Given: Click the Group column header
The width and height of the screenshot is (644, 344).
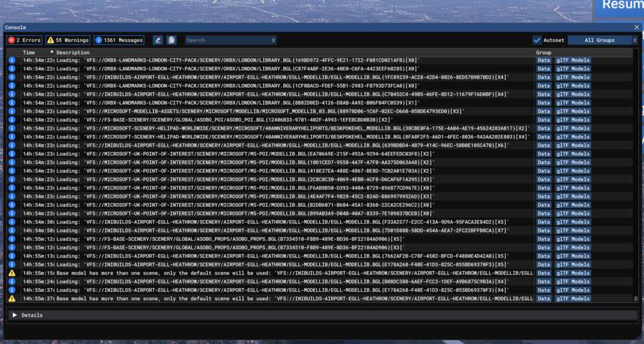Looking at the screenshot, I should coord(544,52).
